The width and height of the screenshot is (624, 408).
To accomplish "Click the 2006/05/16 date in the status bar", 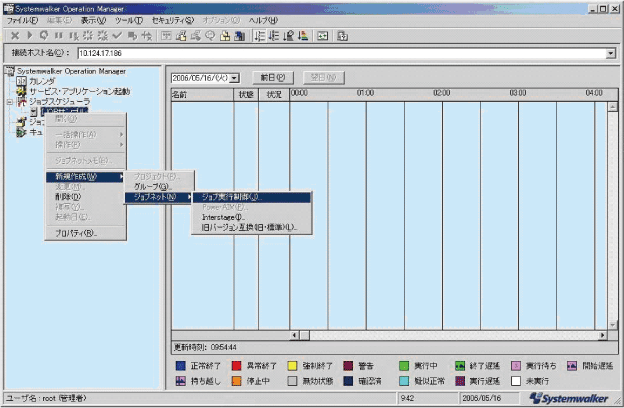I will point(482,398).
